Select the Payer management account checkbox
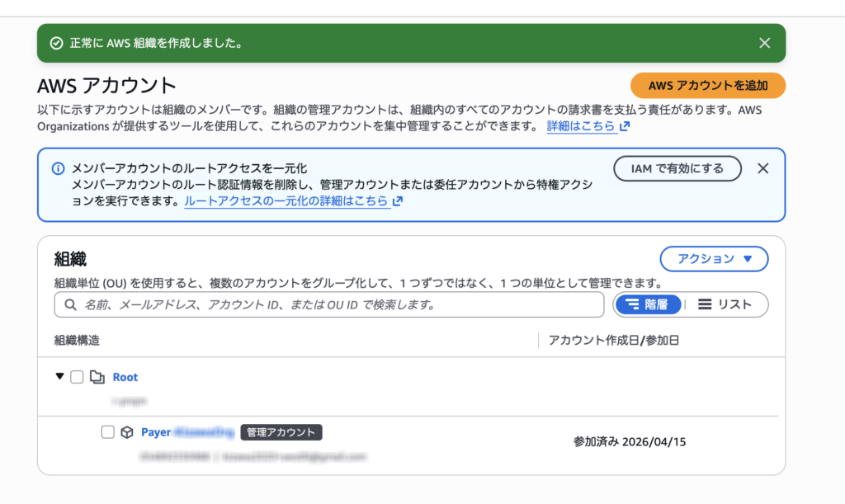 click(107, 432)
